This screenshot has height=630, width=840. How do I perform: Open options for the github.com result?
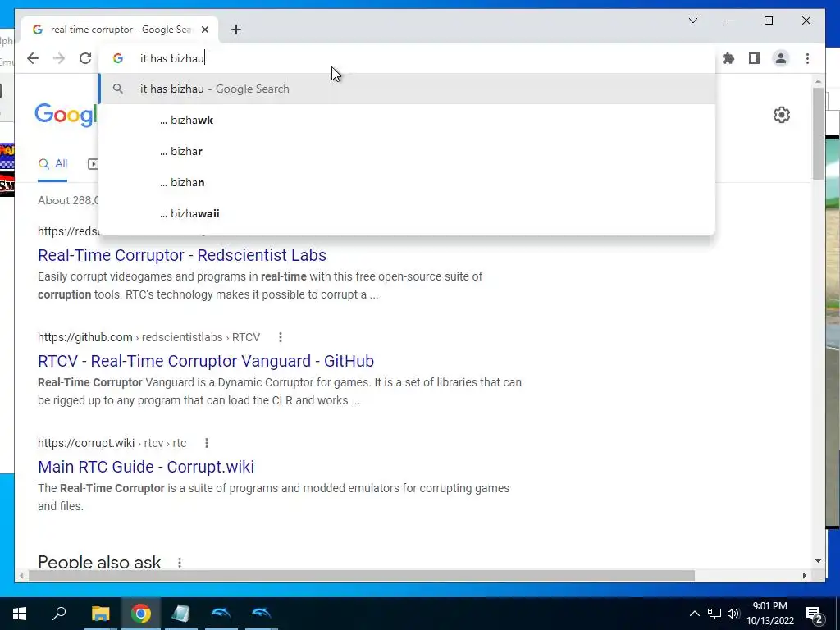tap(281, 337)
